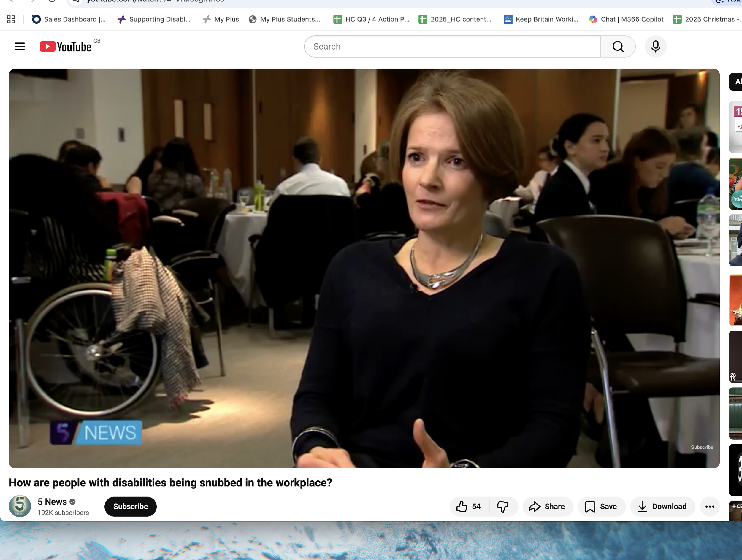Start voice search with the microphone icon
Image resolution: width=742 pixels, height=560 pixels.
pos(655,47)
